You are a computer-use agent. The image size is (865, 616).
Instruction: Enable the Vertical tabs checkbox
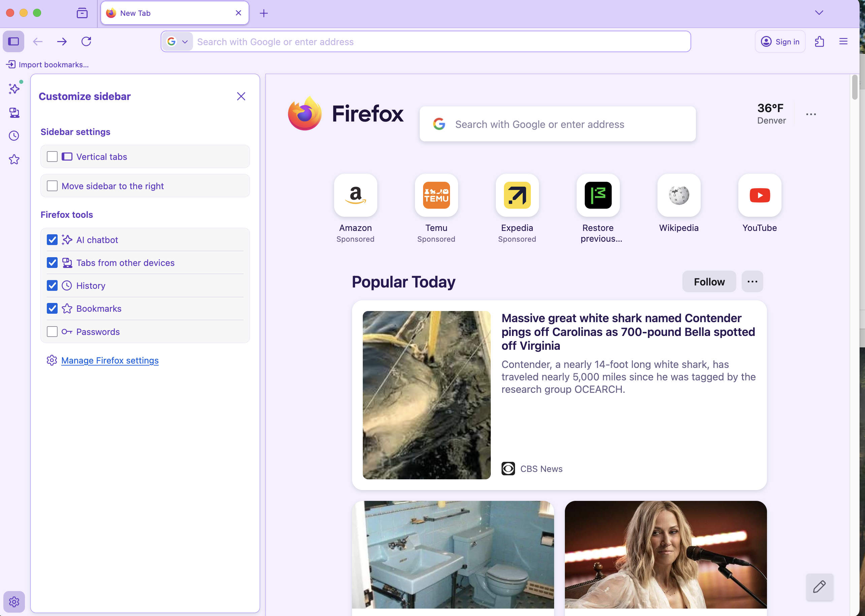(52, 157)
